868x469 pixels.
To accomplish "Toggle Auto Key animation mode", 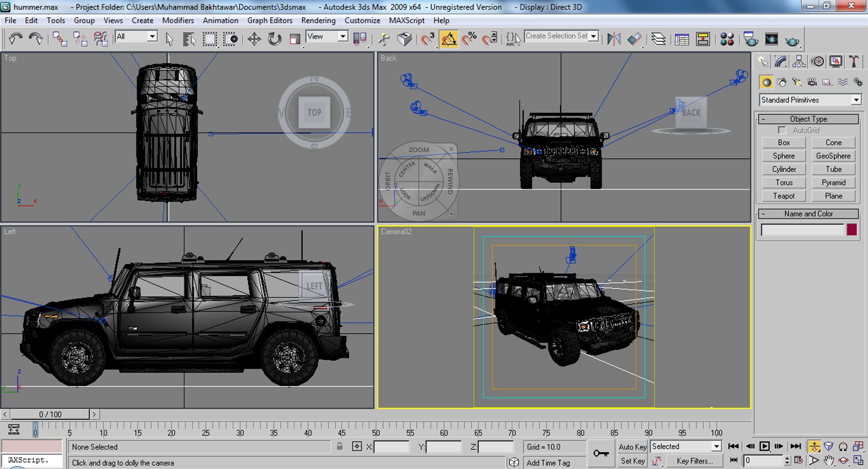I will tap(632, 446).
